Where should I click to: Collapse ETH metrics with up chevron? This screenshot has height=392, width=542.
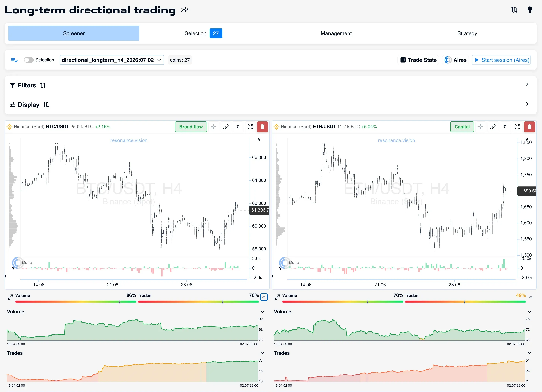point(531,297)
